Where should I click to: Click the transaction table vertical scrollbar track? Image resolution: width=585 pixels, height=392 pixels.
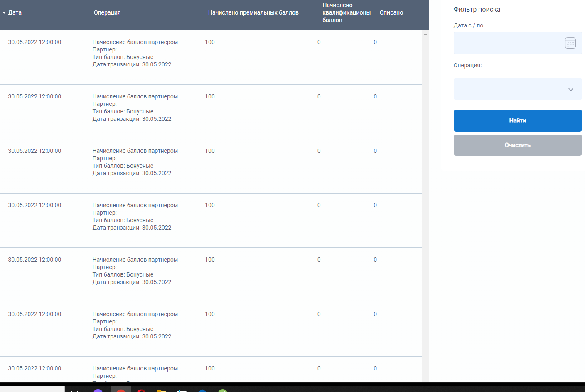pyautogui.click(x=425, y=208)
